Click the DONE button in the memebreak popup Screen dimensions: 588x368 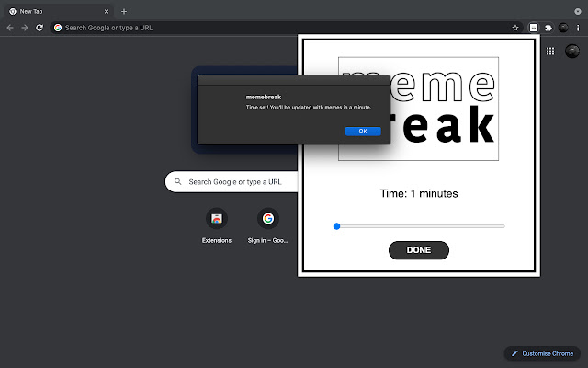(419, 250)
